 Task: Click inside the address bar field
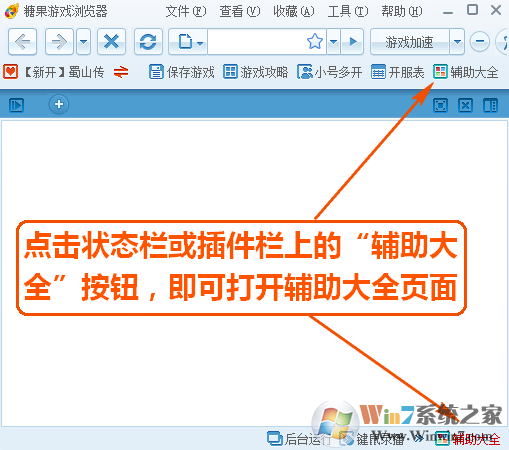(257, 42)
